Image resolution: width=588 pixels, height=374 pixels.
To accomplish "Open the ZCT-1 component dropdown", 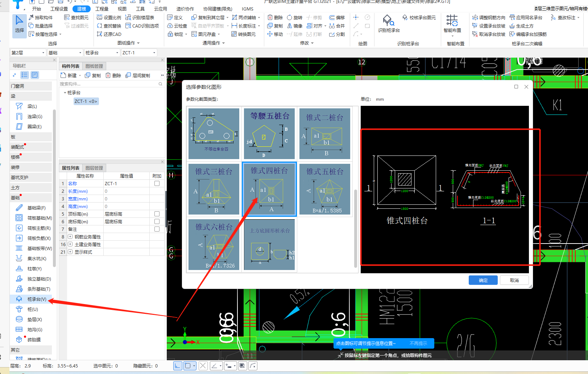I will (139, 53).
